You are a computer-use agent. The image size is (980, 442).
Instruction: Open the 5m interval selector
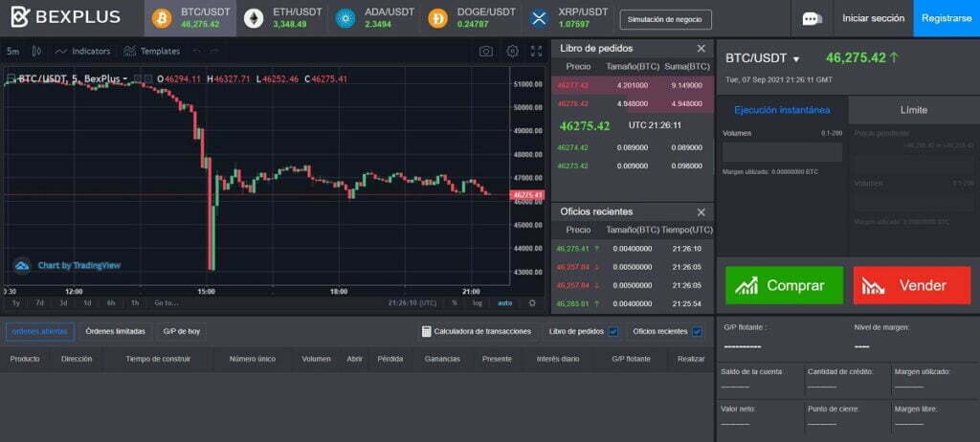(x=12, y=52)
